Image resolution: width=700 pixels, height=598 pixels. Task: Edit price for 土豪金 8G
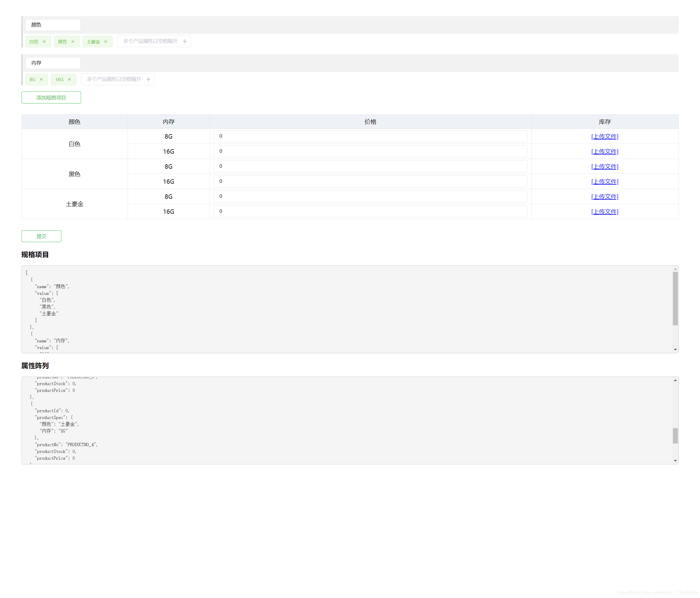(370, 196)
